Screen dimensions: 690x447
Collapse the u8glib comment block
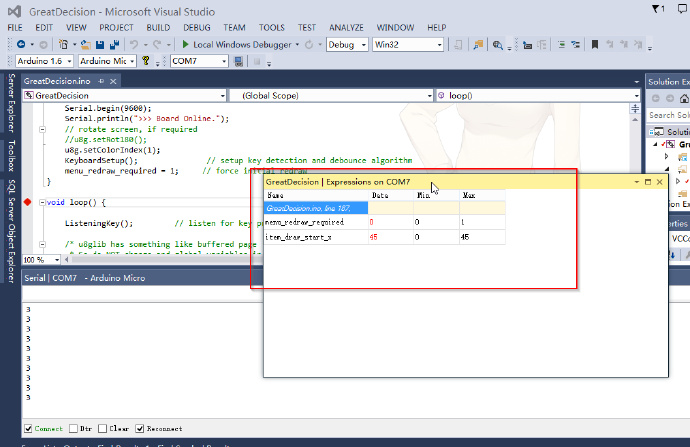(42, 244)
